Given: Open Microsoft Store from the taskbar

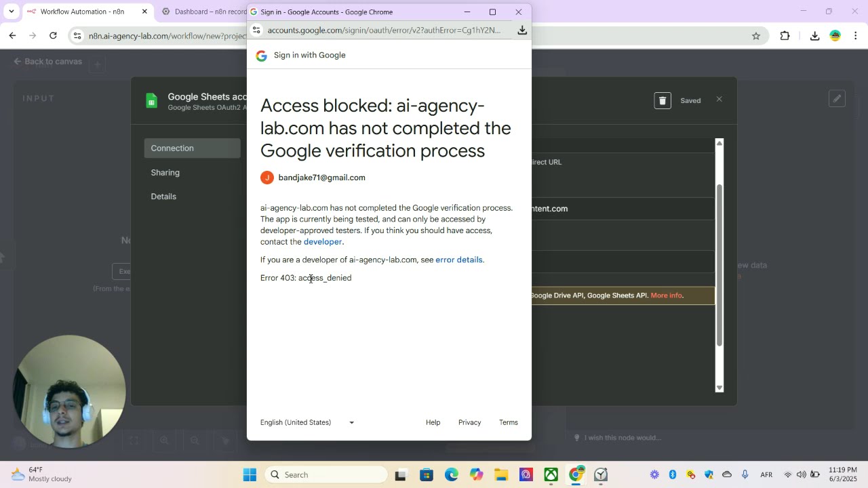Looking at the screenshot, I should coord(427,474).
